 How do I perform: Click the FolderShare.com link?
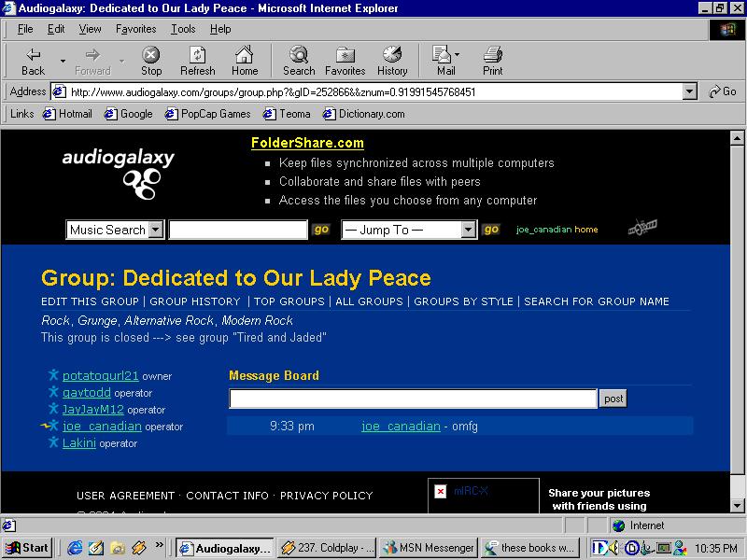click(x=307, y=143)
